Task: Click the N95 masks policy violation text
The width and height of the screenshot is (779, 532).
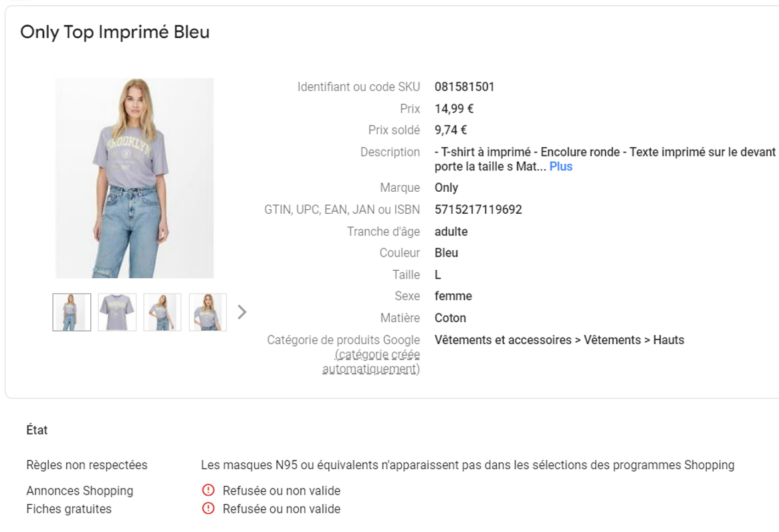Action: (x=467, y=465)
